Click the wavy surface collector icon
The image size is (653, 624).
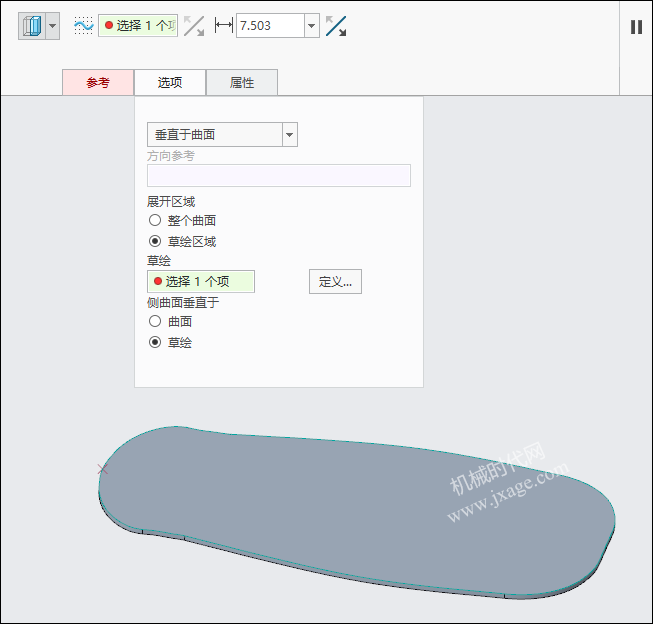pyautogui.click(x=83, y=26)
